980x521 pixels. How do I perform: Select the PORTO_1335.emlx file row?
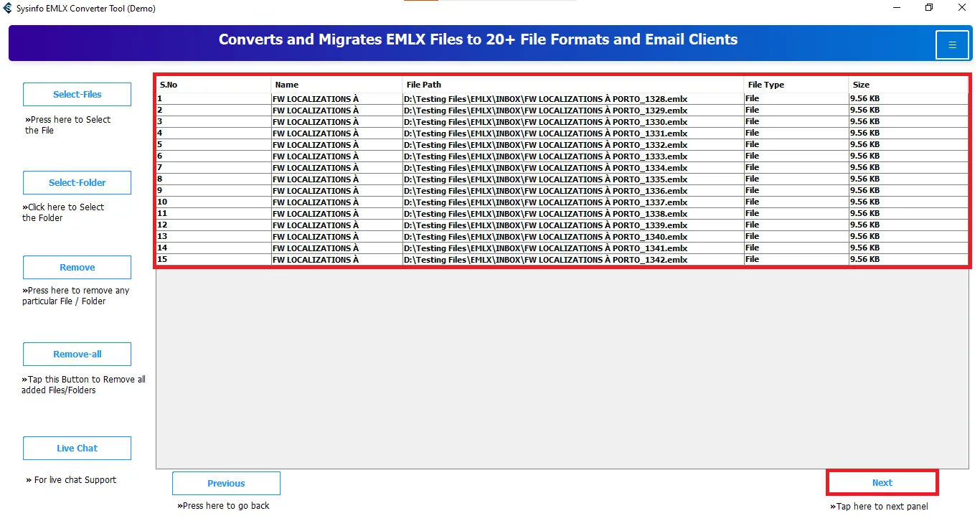pyautogui.click(x=562, y=179)
